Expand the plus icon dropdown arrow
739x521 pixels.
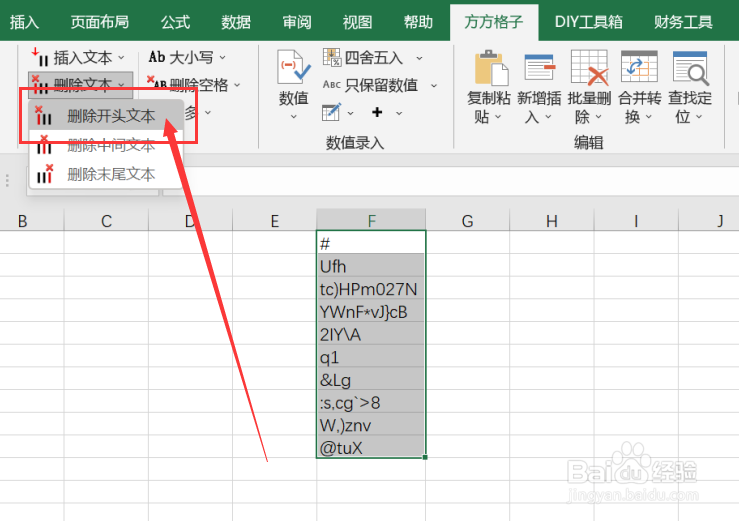399,113
